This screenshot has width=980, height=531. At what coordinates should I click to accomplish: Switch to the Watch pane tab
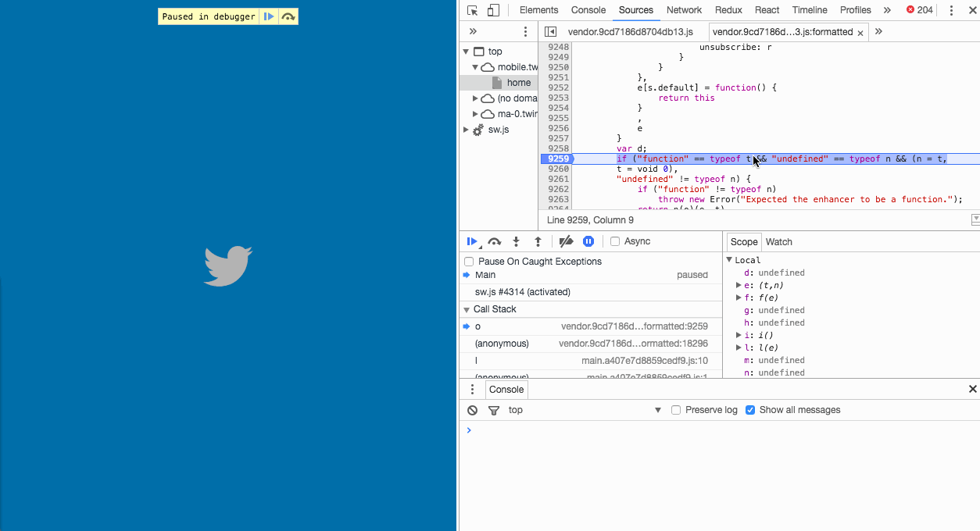[779, 242]
